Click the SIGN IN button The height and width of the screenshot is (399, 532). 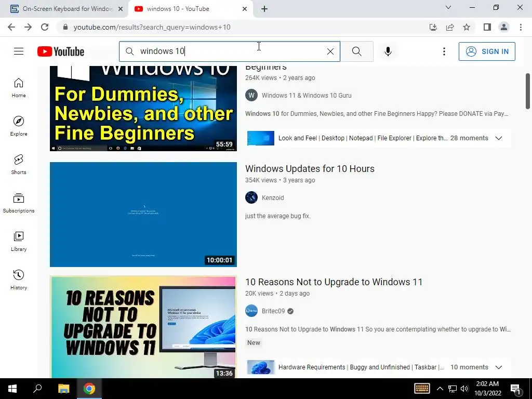487,51
